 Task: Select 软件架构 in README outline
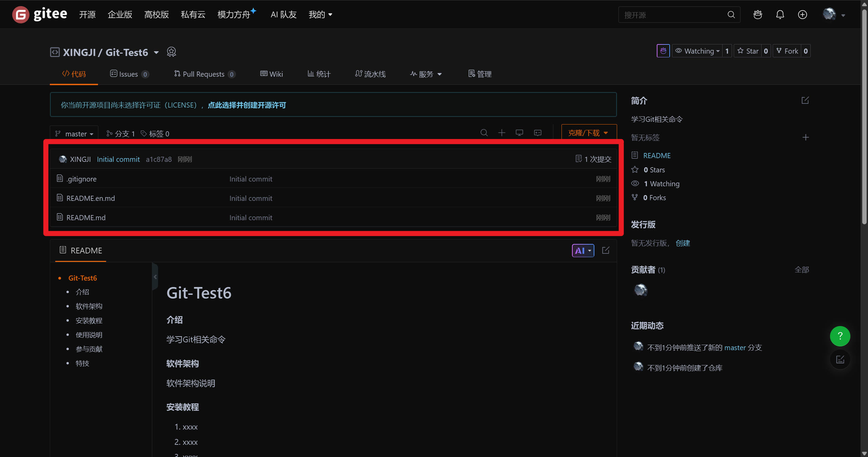89,306
